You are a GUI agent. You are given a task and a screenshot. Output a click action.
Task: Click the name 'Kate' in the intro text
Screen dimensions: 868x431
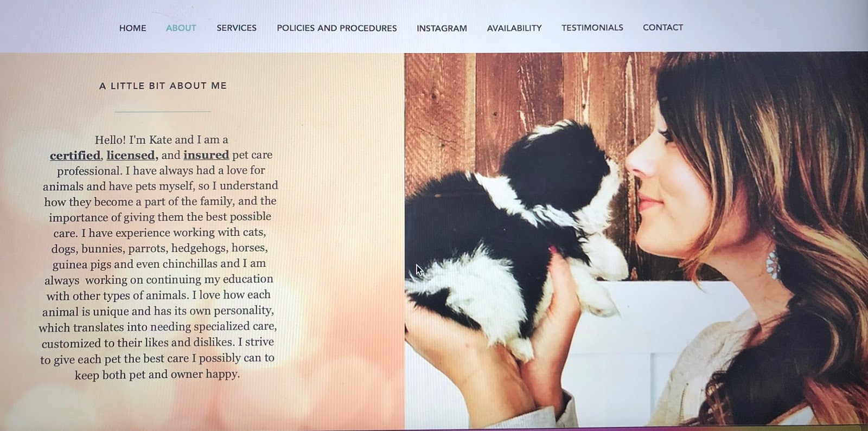pos(160,140)
